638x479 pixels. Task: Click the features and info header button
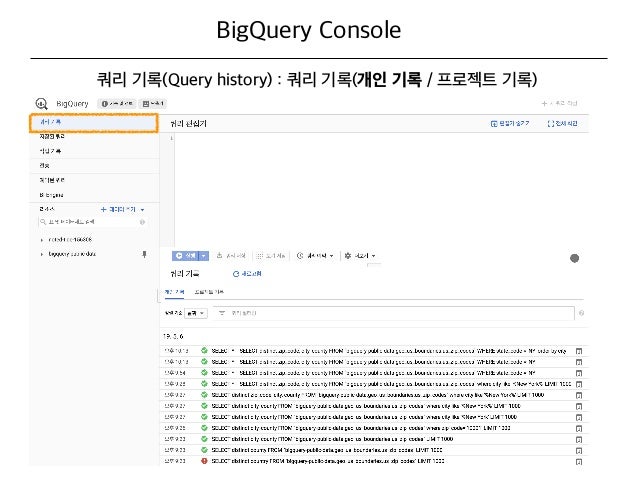[x=117, y=104]
